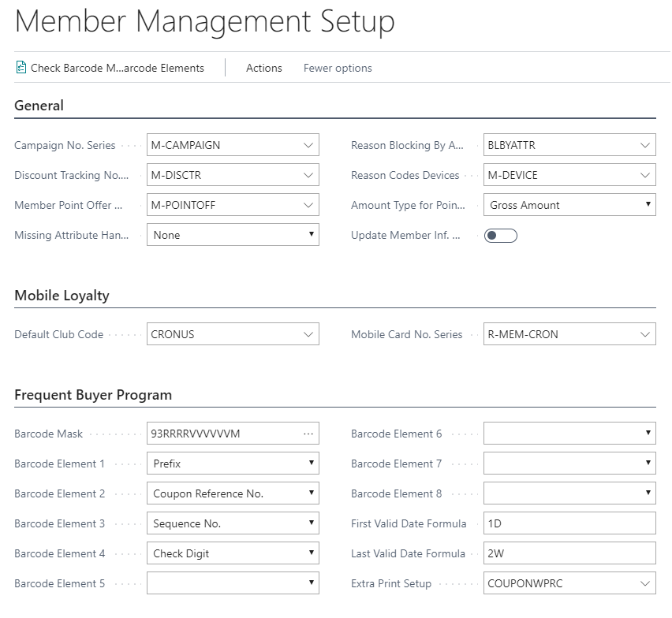Select the Missing Attribute Handling combo box

[233, 235]
